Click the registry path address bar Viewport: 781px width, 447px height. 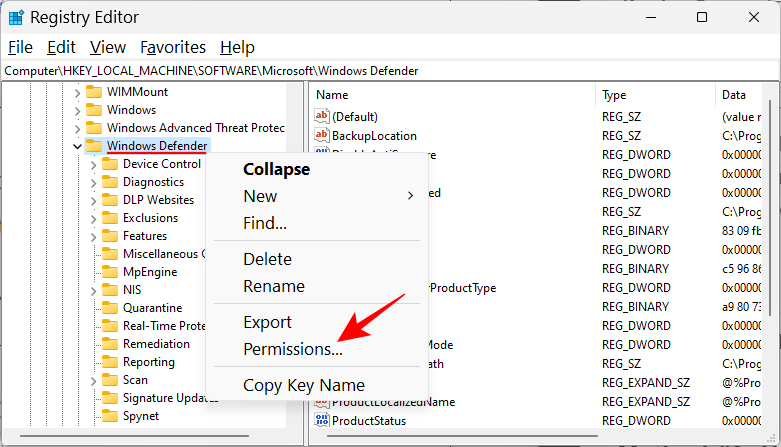point(390,71)
